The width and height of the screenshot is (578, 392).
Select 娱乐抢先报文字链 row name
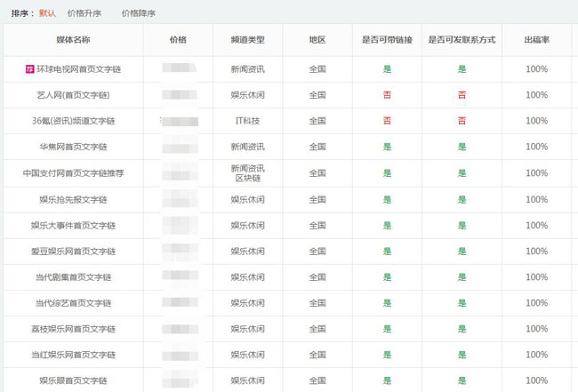click(x=73, y=200)
